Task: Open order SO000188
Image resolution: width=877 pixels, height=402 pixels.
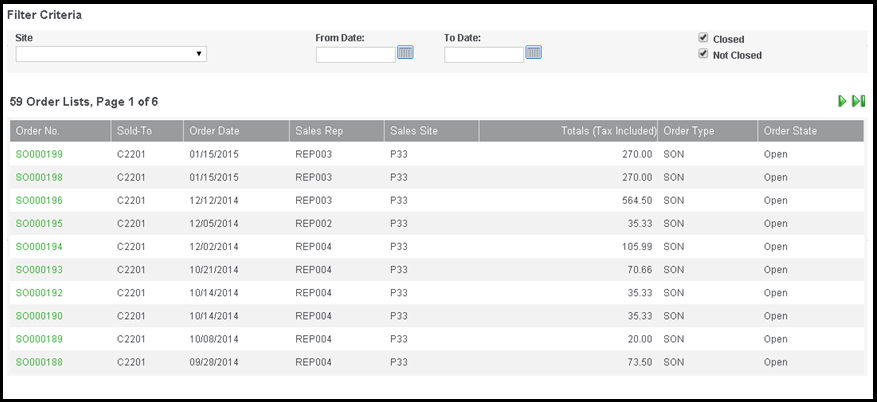Action: pos(39,362)
